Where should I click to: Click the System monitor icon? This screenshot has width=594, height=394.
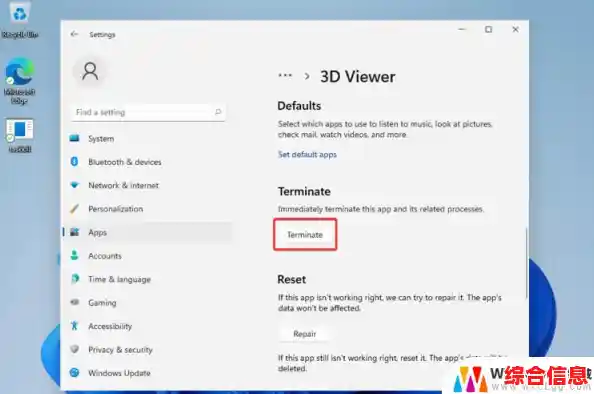click(75, 138)
